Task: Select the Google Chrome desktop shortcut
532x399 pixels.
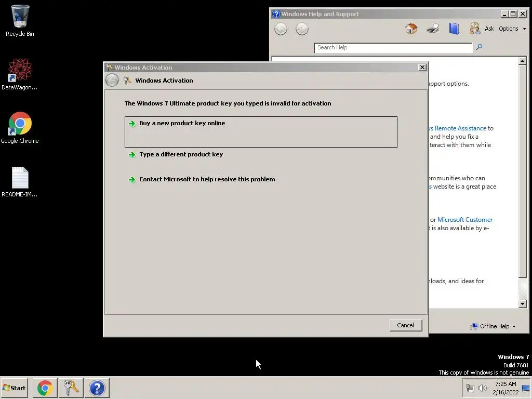Action: (20, 128)
